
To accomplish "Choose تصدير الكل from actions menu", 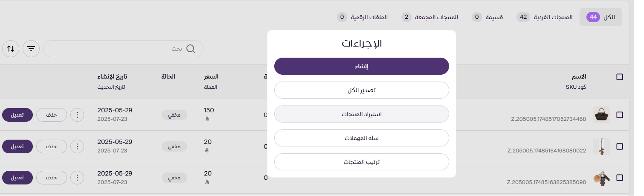I will [x=362, y=91].
